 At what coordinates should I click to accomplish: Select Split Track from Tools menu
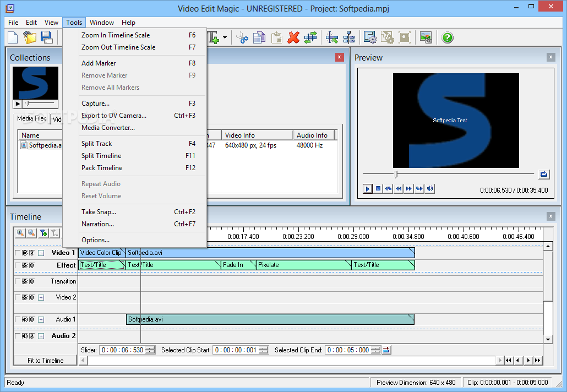139,144
